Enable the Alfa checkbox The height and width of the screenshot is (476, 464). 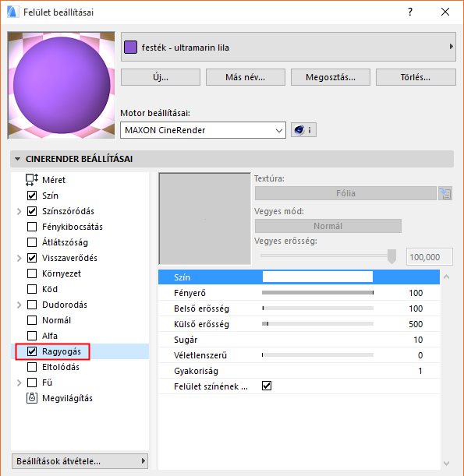(x=32, y=336)
